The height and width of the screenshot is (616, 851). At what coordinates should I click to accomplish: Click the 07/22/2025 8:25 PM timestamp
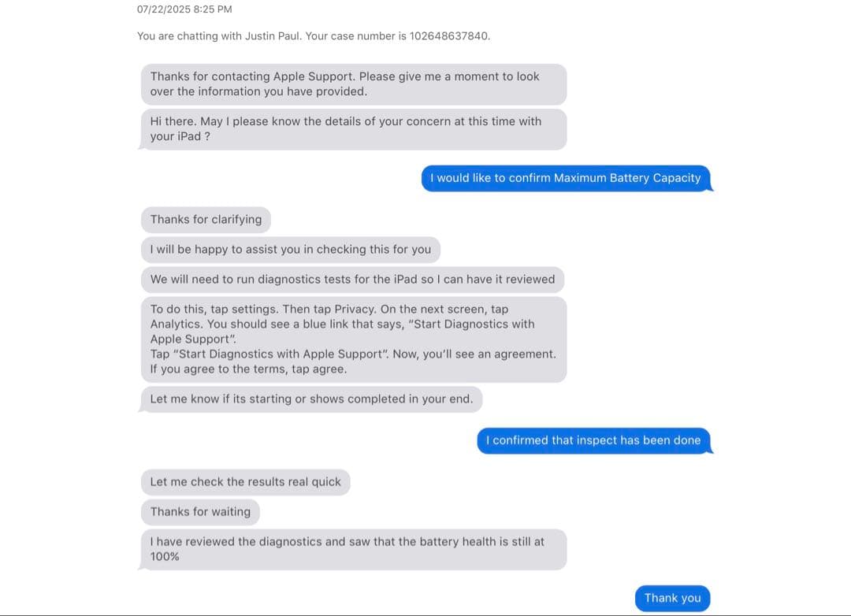coord(184,9)
